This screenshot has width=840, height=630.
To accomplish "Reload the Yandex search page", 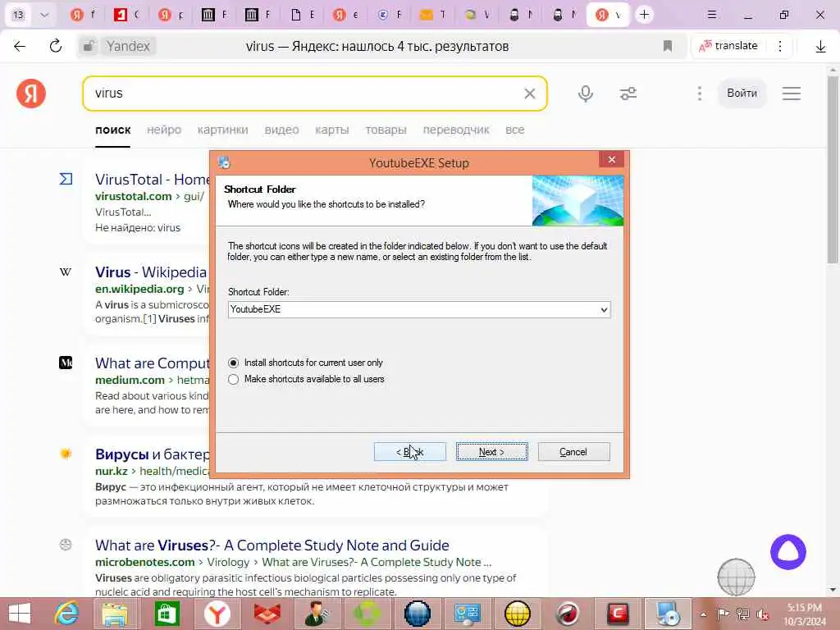I will [x=55, y=46].
